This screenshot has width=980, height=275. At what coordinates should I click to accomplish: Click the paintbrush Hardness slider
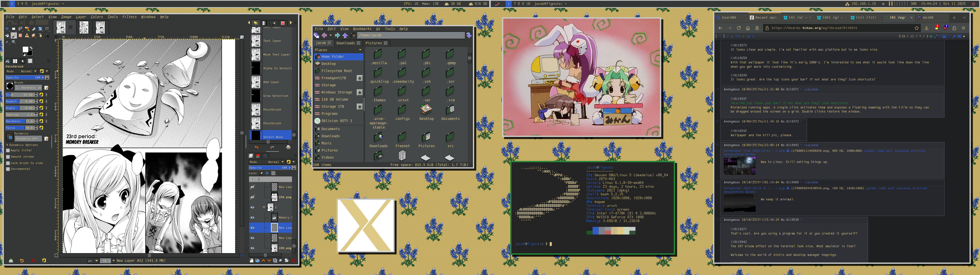tap(19, 121)
